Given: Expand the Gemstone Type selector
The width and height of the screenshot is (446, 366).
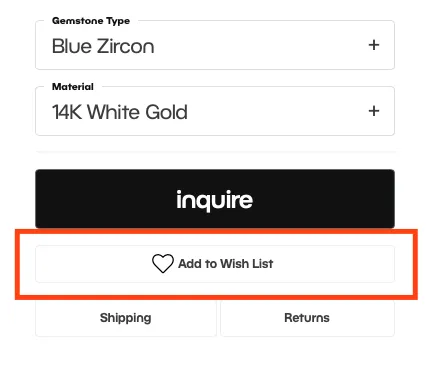Looking at the screenshot, I should 215,45.
